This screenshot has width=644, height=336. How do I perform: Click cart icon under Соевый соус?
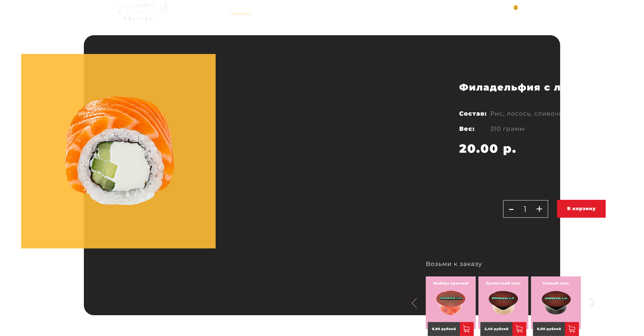point(572,329)
